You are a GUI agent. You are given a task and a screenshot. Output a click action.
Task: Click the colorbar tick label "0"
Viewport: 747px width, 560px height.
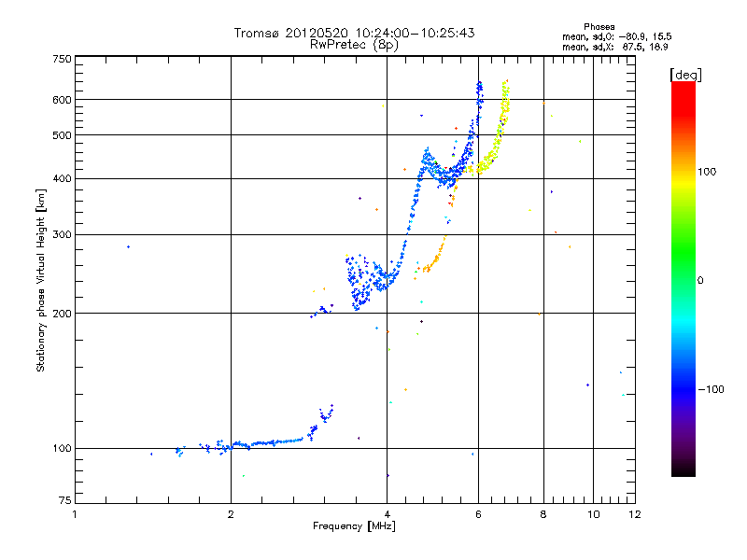coord(700,281)
